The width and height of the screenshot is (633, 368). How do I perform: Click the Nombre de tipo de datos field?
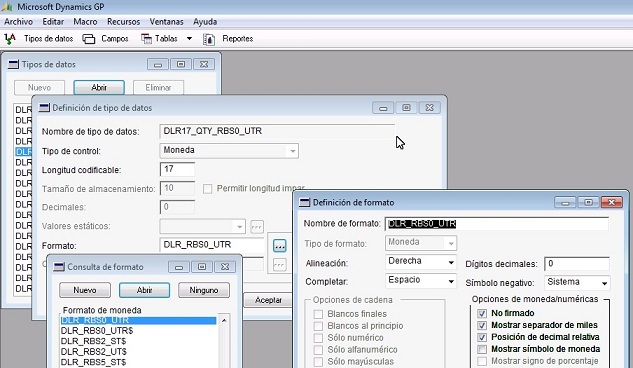[277, 132]
